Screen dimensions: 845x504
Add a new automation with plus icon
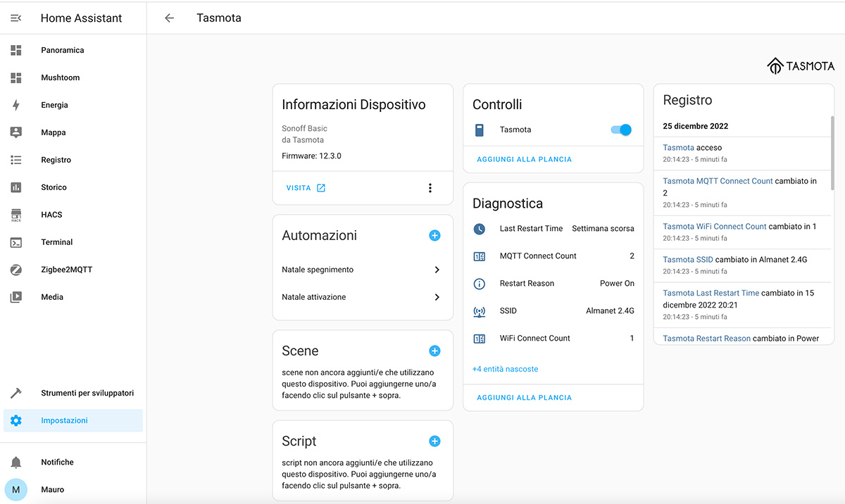(x=434, y=236)
